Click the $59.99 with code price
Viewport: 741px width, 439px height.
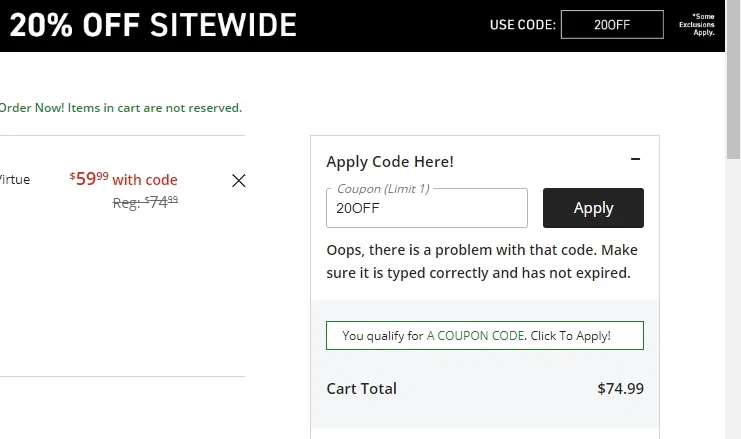pyautogui.click(x=124, y=180)
